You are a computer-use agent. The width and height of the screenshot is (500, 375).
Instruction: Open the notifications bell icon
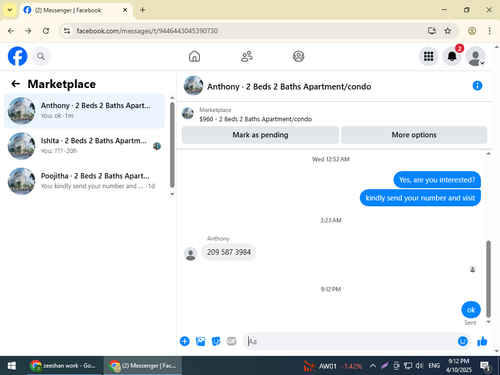tap(452, 56)
